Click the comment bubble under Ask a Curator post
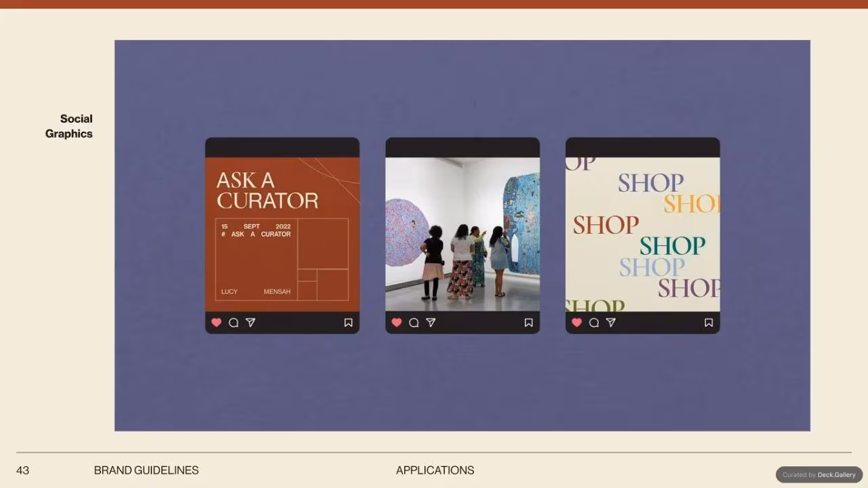This screenshot has width=868, height=488. click(233, 323)
